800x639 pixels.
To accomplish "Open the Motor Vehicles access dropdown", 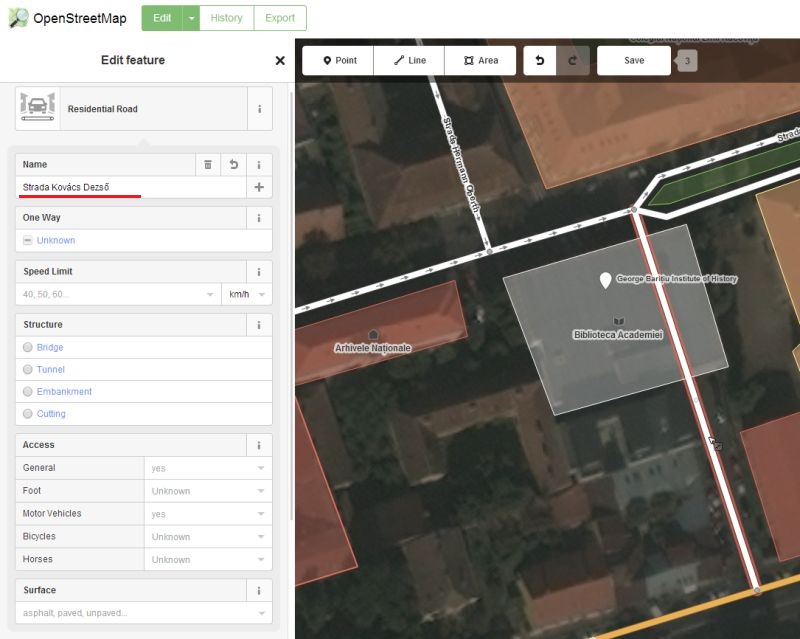I will [261, 514].
